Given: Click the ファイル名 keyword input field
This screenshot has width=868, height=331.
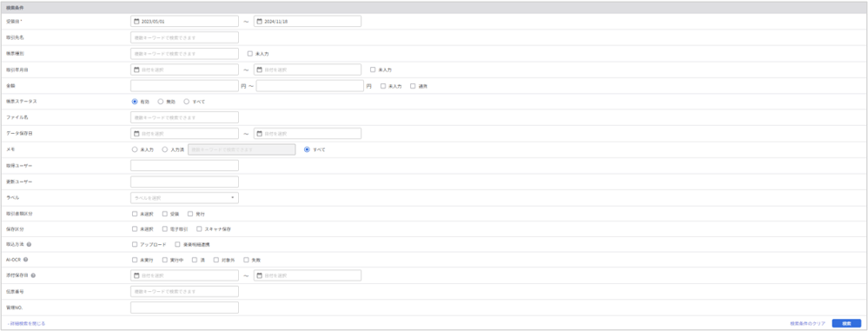Looking at the screenshot, I should pos(184,117).
